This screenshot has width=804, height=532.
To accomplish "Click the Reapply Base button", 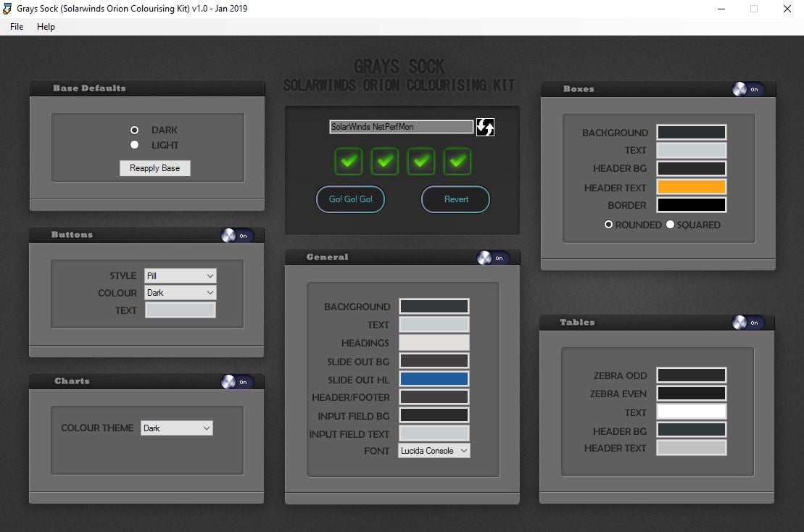I will [x=155, y=168].
